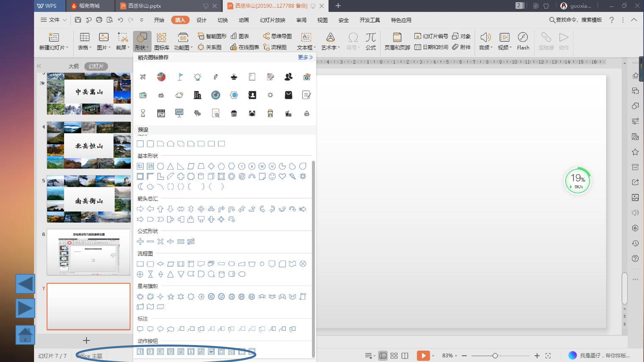Click the save icon in quick toolbar
Image resolution: width=644 pixels, height=362 pixels.
coord(78,20)
